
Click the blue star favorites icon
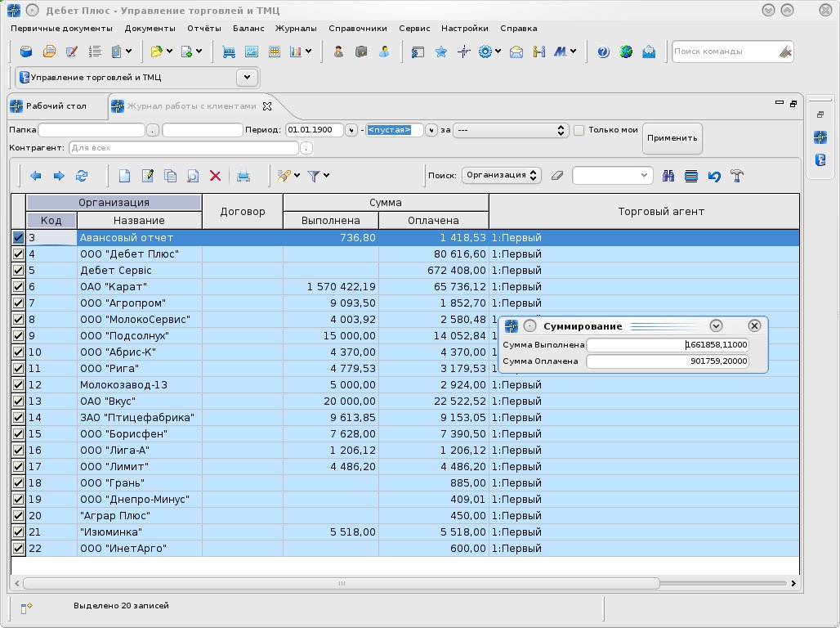pyautogui.click(x=441, y=52)
